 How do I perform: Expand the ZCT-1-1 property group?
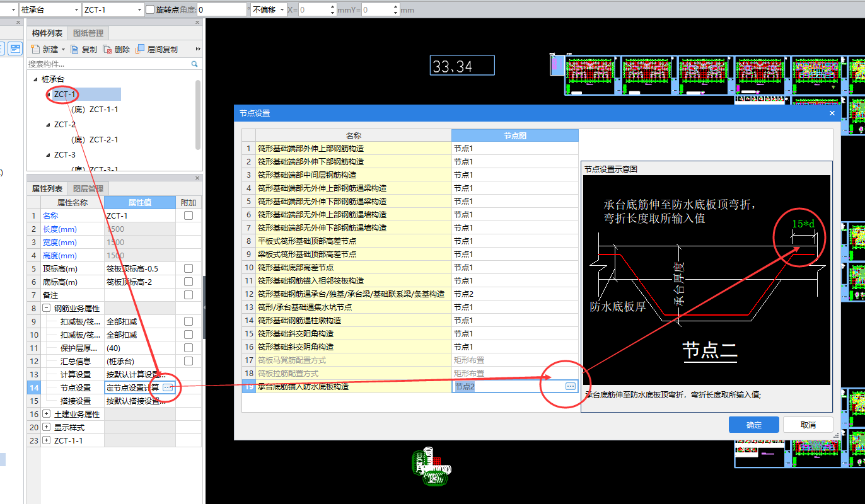[x=46, y=440]
